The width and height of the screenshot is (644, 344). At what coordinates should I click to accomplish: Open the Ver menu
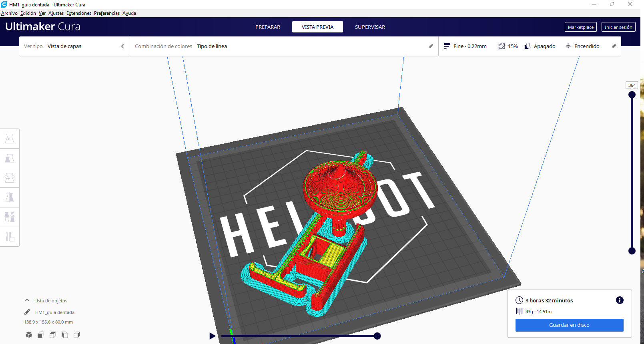click(x=42, y=13)
